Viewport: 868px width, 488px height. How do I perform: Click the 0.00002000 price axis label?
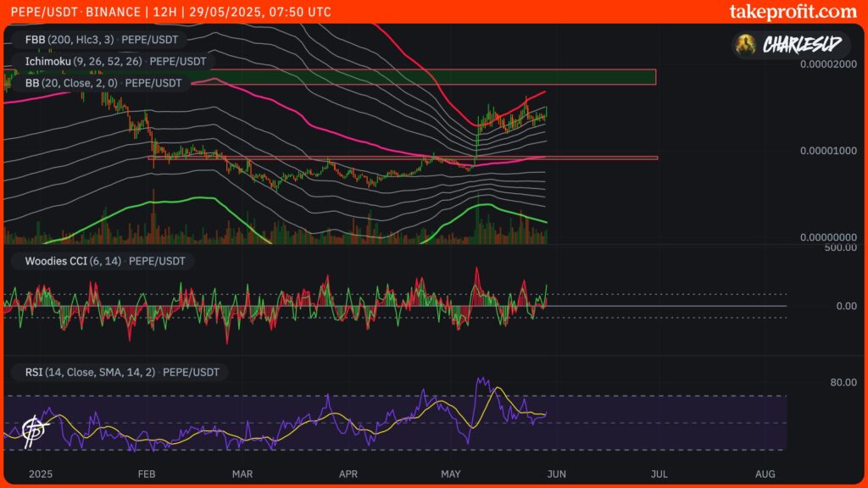pos(828,65)
